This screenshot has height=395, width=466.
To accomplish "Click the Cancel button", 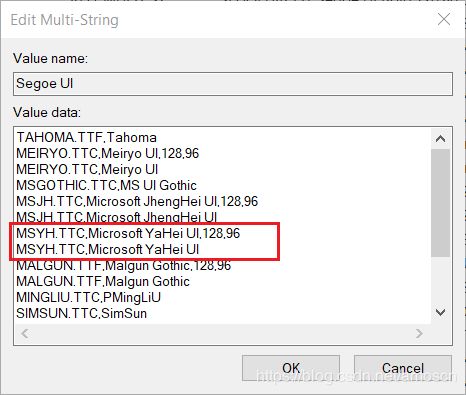I will point(403,368).
